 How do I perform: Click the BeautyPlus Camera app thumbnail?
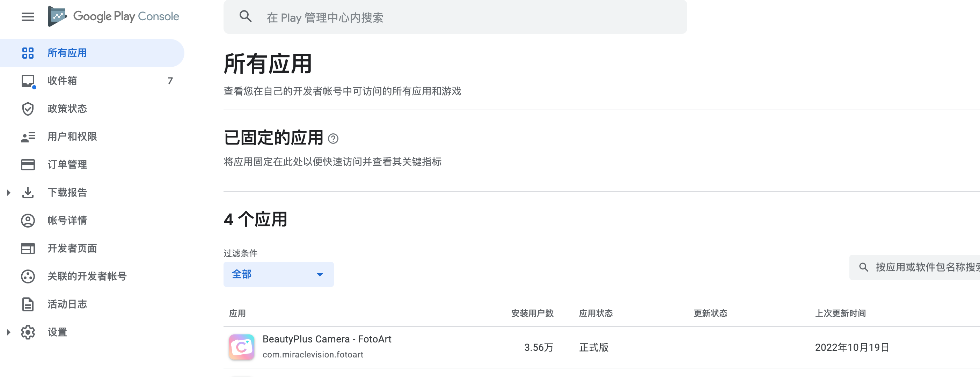pyautogui.click(x=242, y=347)
